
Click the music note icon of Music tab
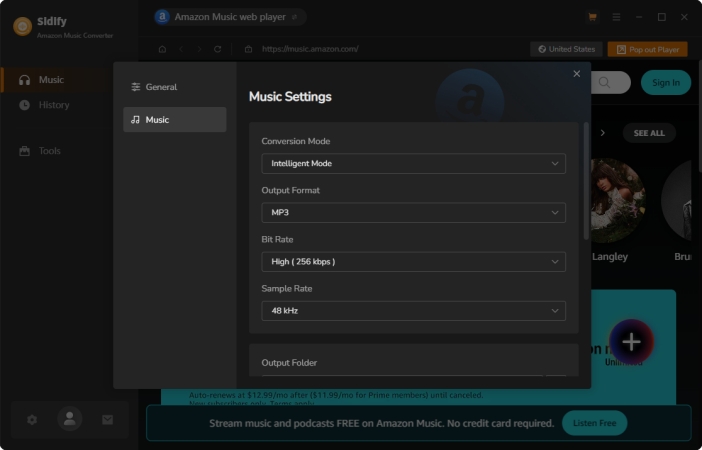click(x=135, y=120)
